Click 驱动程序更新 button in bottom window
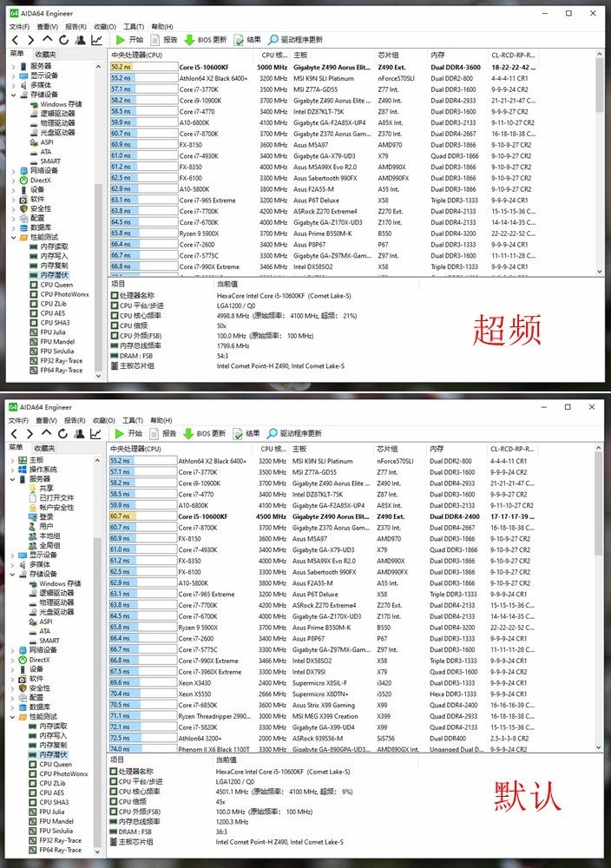Image resolution: width=611 pixels, height=868 pixels. pos(295,433)
